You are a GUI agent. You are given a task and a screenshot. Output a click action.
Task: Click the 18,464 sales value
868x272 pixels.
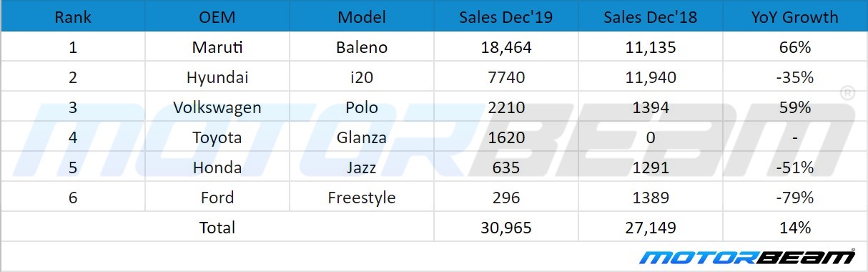point(506,47)
